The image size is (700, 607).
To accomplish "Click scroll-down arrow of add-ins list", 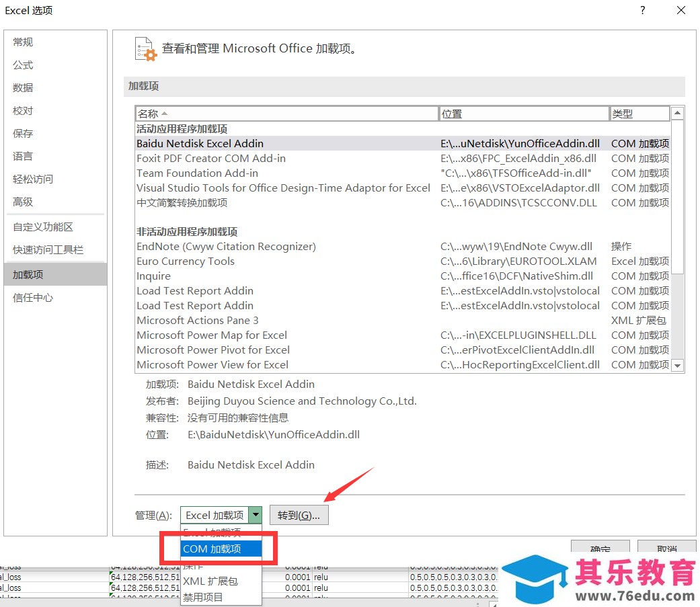I will (x=678, y=366).
